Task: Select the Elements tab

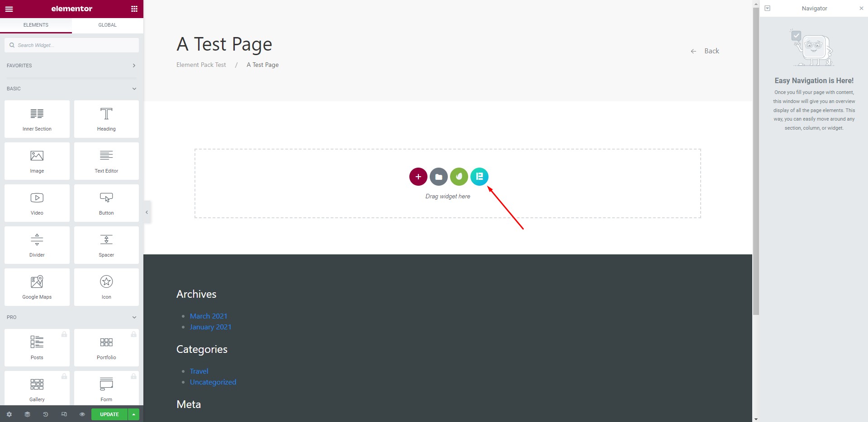Action: pyautogui.click(x=36, y=25)
